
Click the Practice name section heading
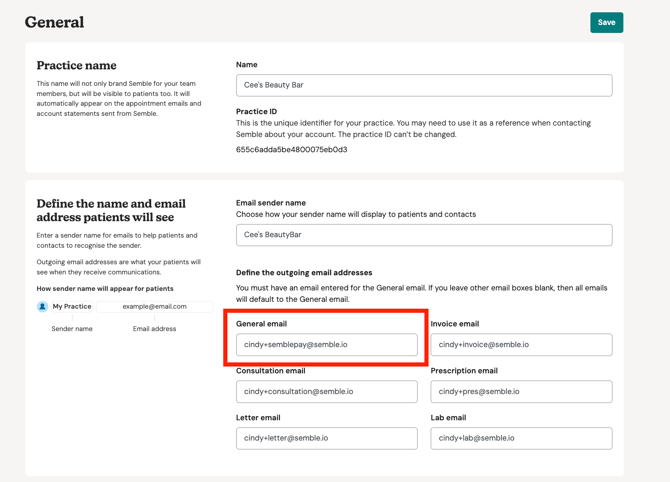coord(76,66)
